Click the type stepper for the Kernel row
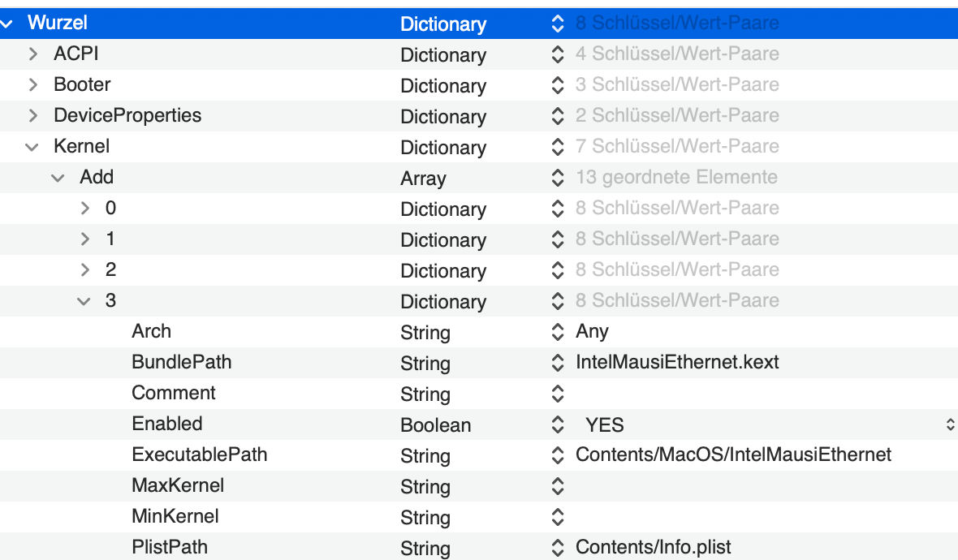 click(557, 147)
